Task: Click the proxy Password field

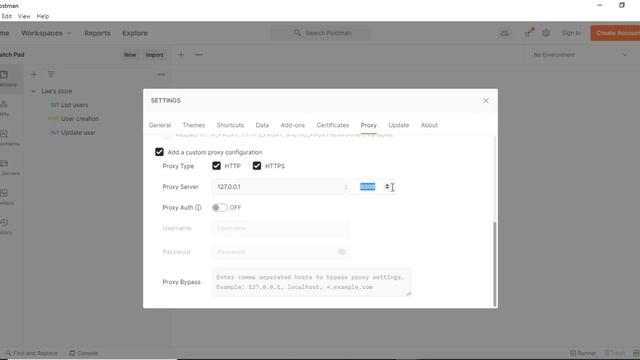Action: point(281,252)
